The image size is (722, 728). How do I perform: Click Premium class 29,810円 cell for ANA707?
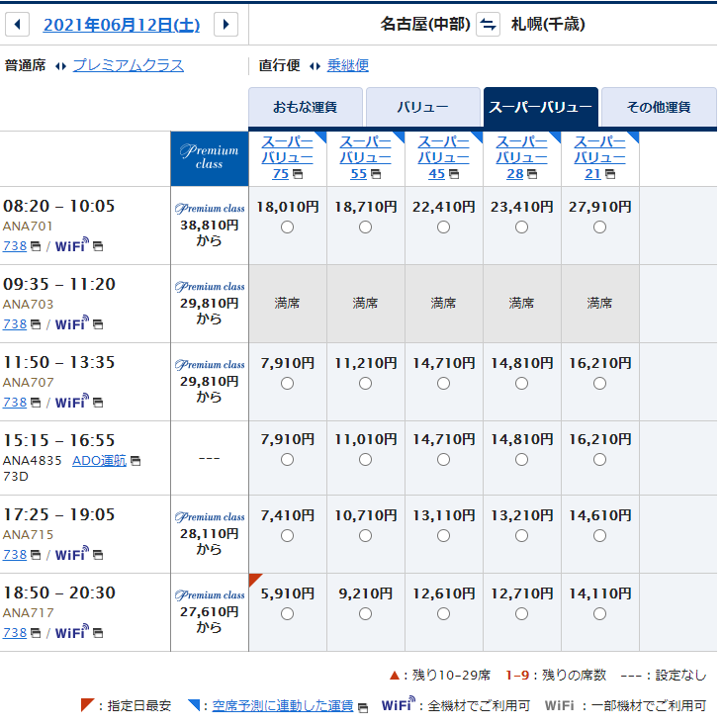tap(210, 382)
